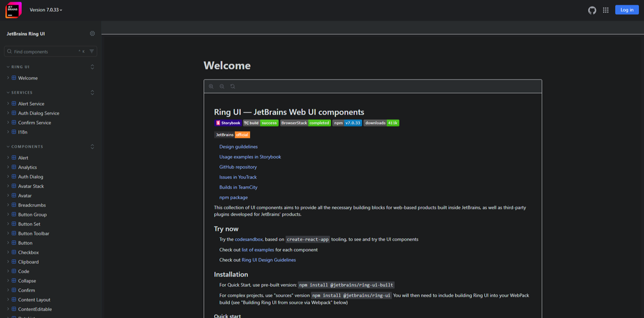644x318 pixels.
Task: Click the component icon beside Button Toolbar
Action: tap(14, 233)
